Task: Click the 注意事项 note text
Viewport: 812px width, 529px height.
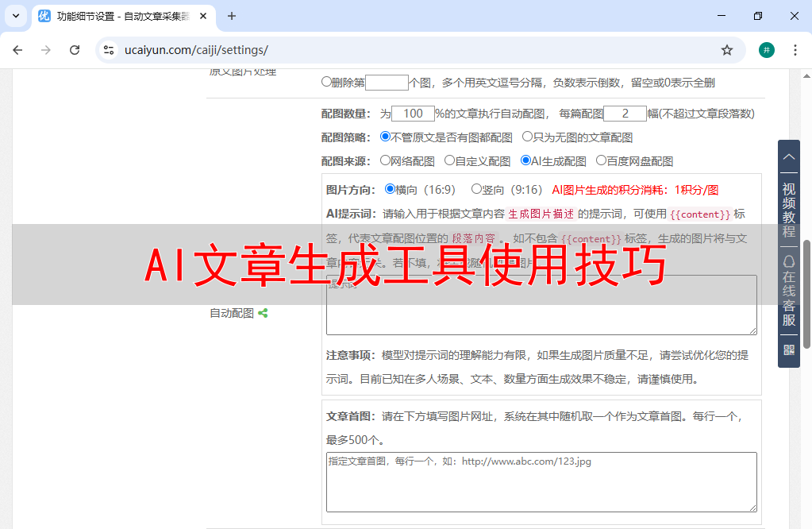Action: tap(537, 367)
